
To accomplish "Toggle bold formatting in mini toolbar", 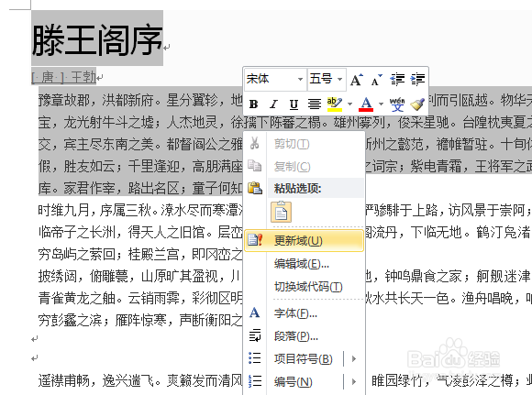I will pyautogui.click(x=253, y=104).
